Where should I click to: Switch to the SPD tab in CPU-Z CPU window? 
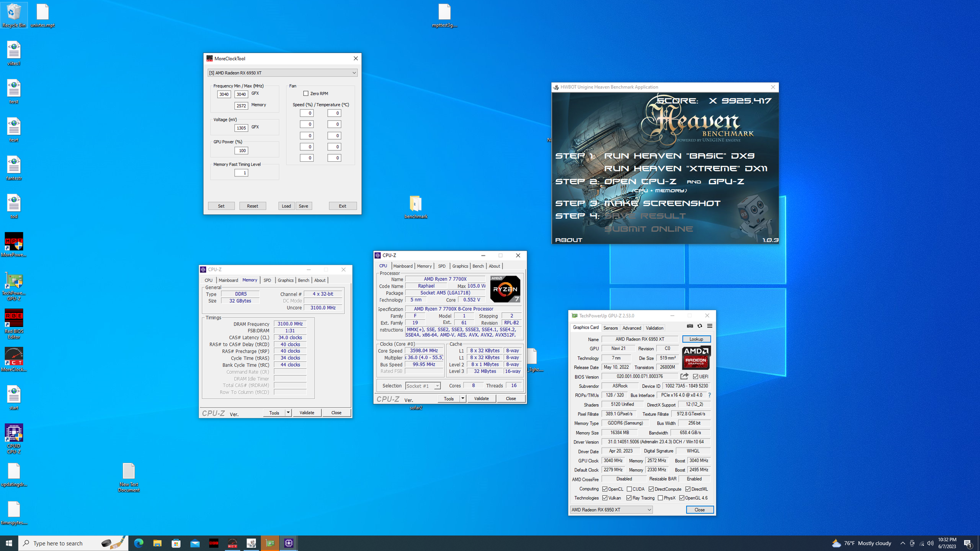pyautogui.click(x=442, y=266)
